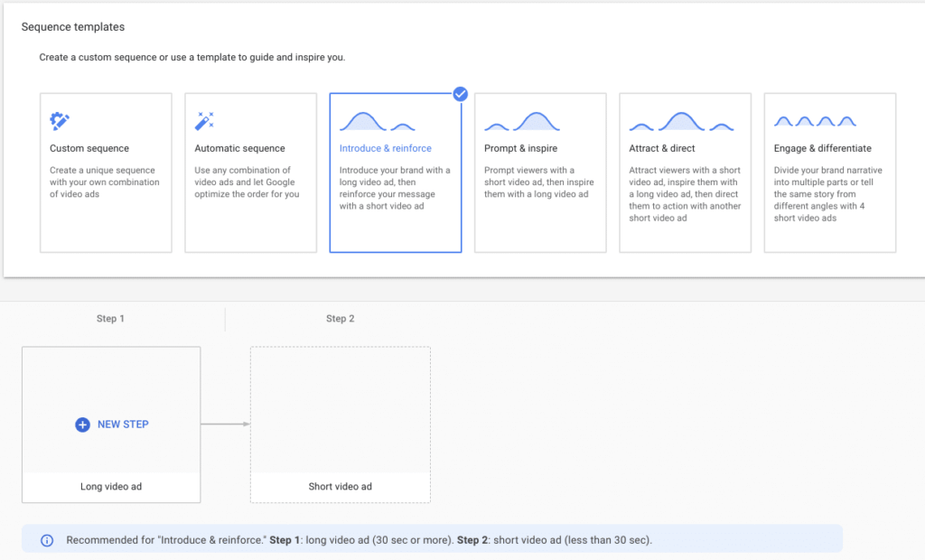Click the blue selected checkmark badge

461,94
